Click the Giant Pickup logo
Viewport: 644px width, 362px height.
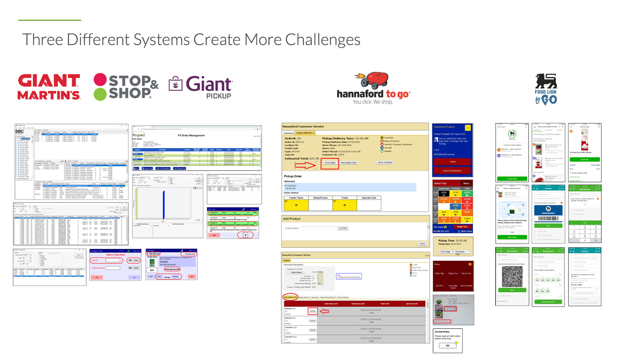click(x=200, y=87)
